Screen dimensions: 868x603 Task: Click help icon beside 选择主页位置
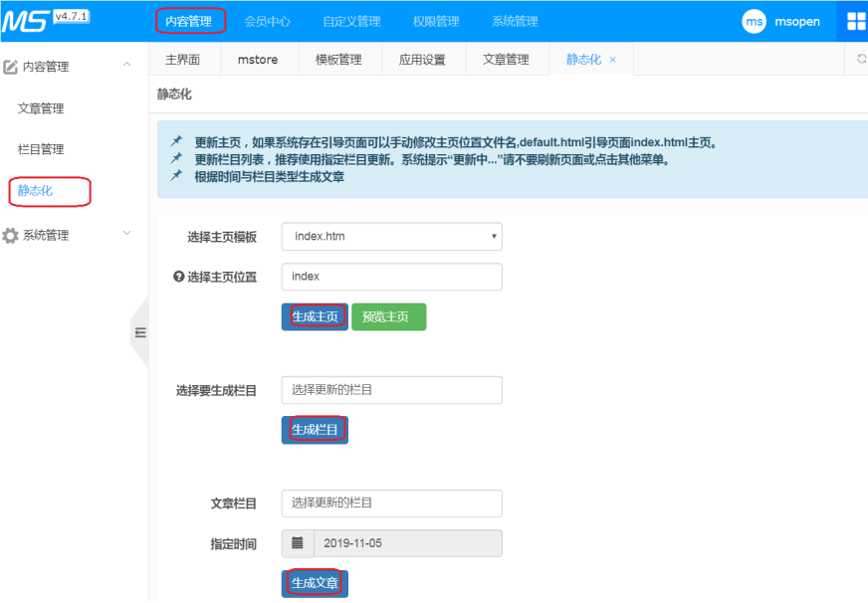pyautogui.click(x=179, y=276)
